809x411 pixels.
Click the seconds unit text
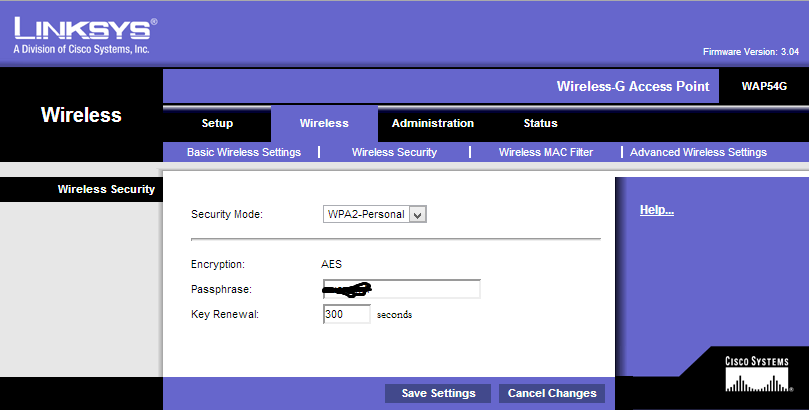click(x=394, y=315)
